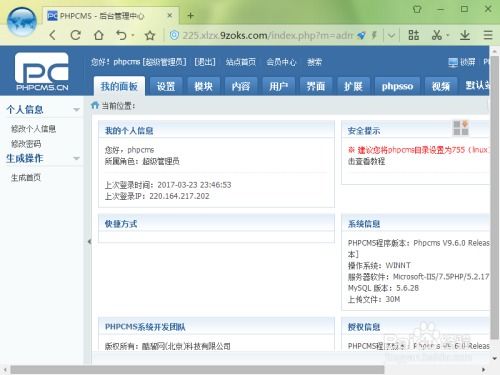Collapse the left sidebar with the small arrow handle
Viewport: 500px width, 375px height.
click(x=89, y=241)
